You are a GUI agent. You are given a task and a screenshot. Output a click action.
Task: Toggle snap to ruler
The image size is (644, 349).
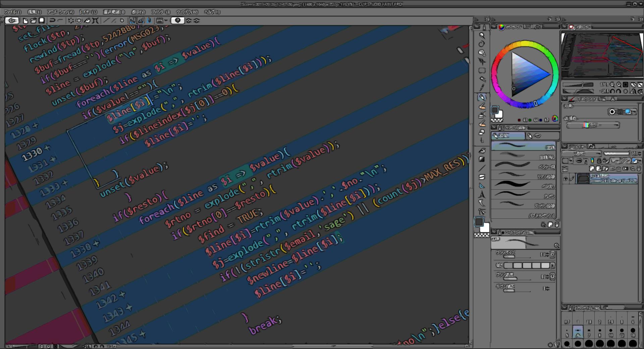pos(132,20)
